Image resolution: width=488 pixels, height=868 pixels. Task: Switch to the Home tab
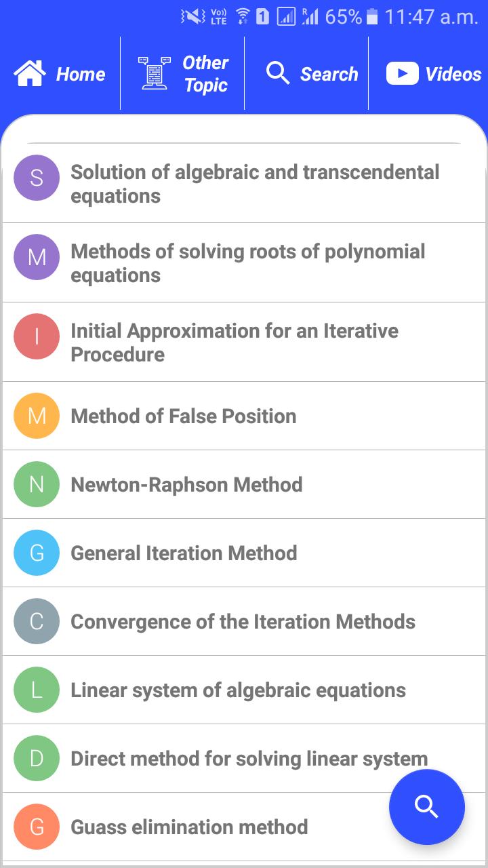tap(61, 74)
